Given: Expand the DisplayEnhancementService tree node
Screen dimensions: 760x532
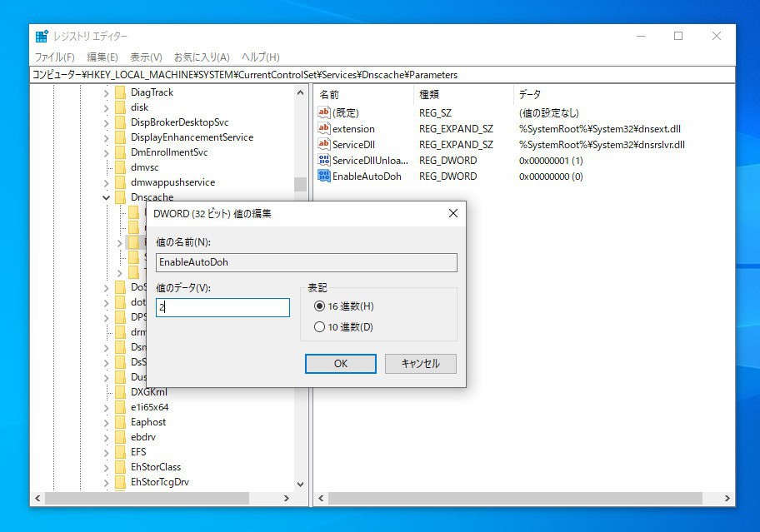Looking at the screenshot, I should [106, 138].
